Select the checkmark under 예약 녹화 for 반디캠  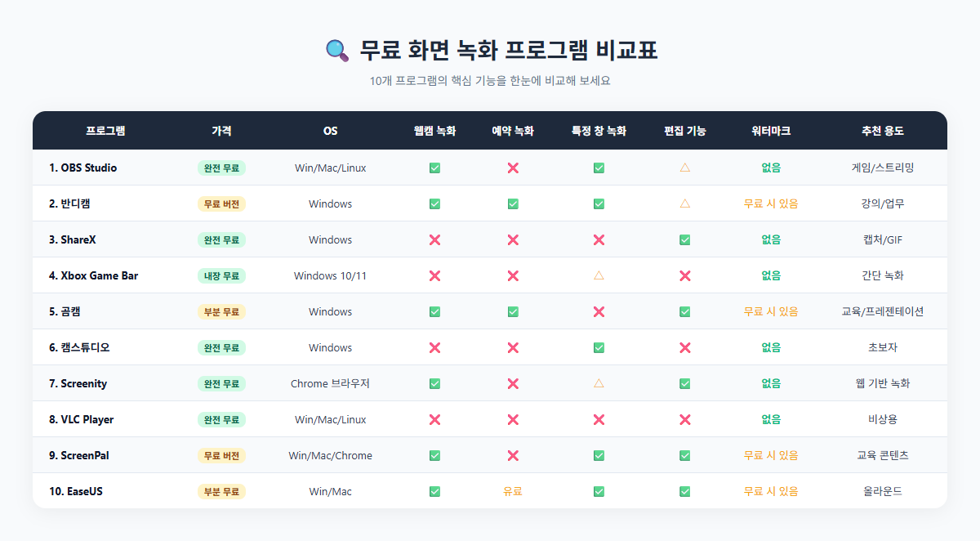click(x=512, y=203)
